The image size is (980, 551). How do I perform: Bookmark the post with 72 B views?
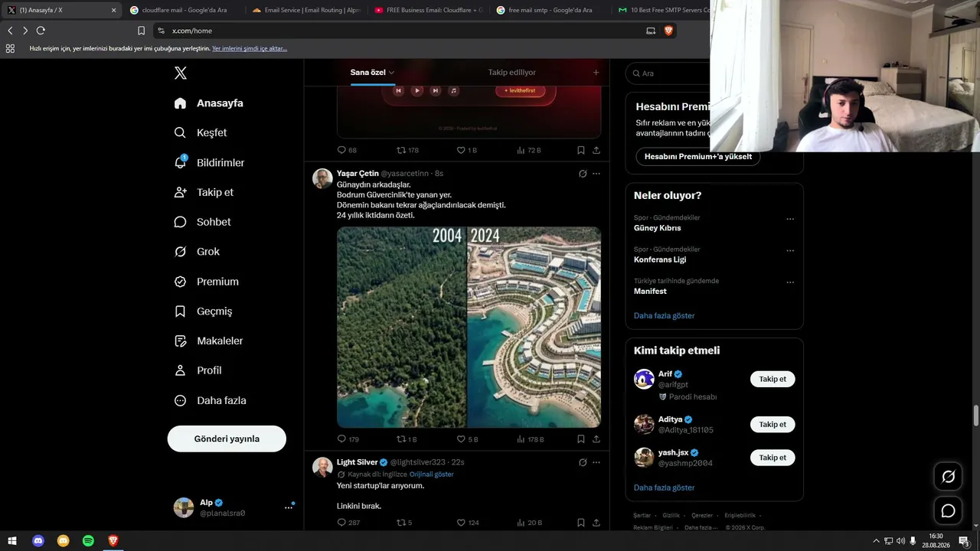[581, 150]
